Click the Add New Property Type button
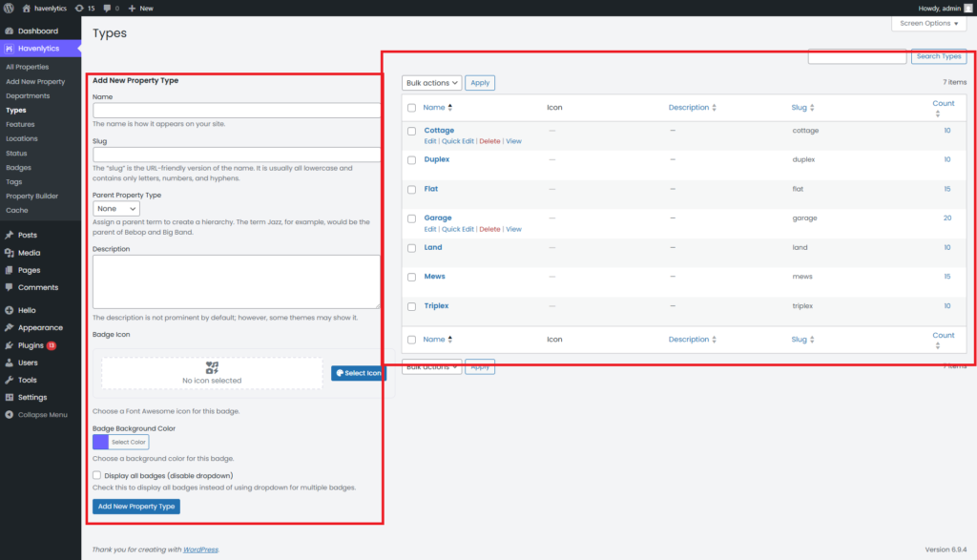 pos(136,507)
